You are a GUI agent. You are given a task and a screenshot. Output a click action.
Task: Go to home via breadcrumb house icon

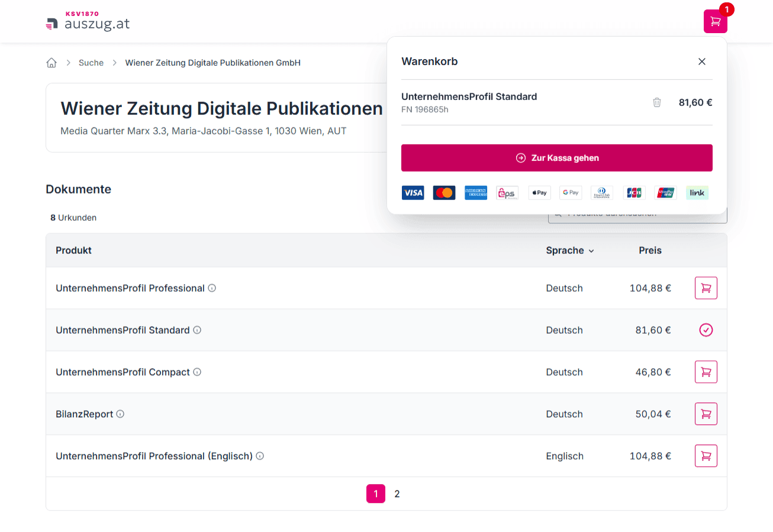point(51,63)
